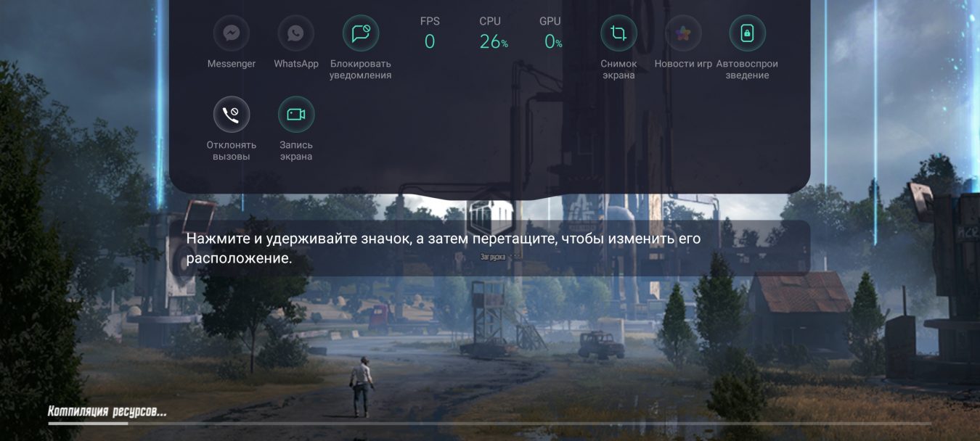
Task: Click the Компиляция ресурсов loading text
Action: click(x=107, y=412)
